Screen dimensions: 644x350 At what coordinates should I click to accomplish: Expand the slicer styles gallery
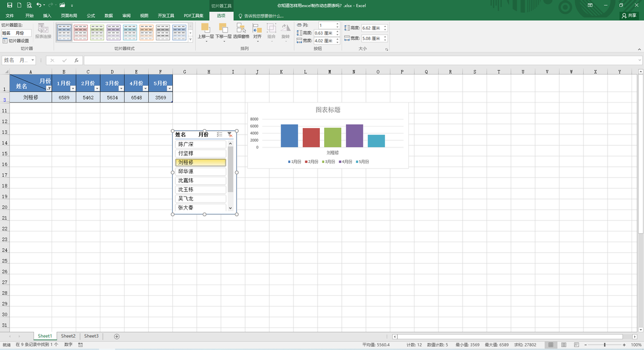[190, 40]
